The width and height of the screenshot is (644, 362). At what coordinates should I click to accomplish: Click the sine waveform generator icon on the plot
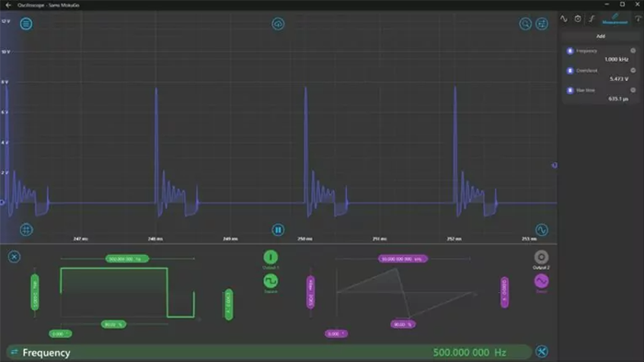[x=542, y=229]
